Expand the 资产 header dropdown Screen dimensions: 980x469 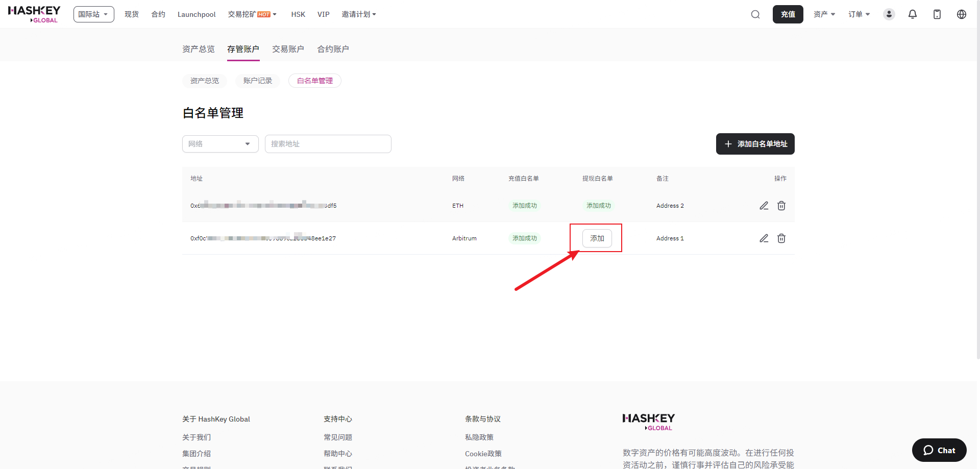(824, 14)
